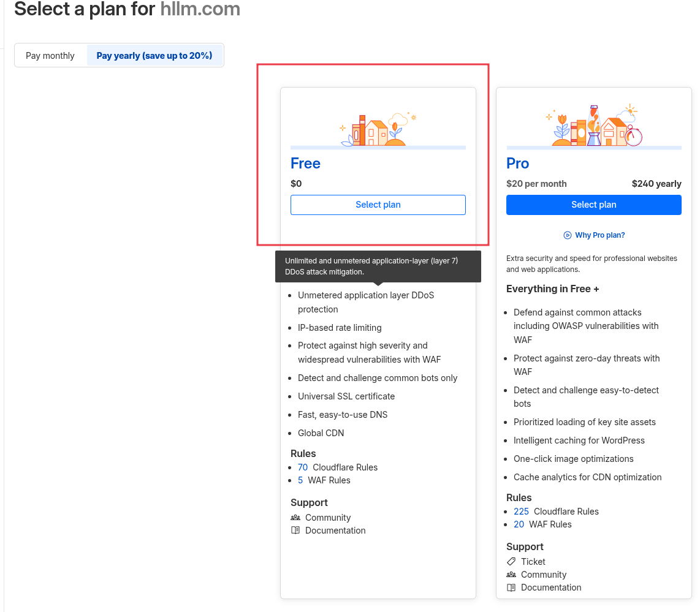The image size is (700, 612).
Task: Click the Free plan houses illustration
Action: [378, 129]
